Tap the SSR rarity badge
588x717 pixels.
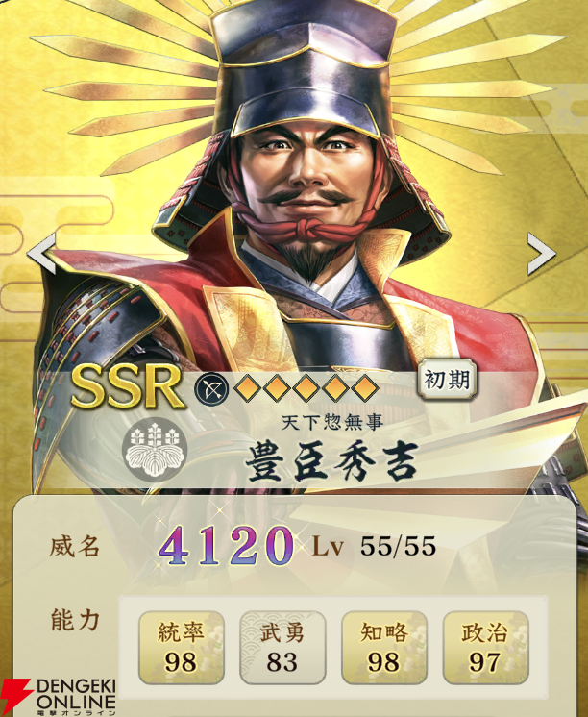[x=128, y=386]
